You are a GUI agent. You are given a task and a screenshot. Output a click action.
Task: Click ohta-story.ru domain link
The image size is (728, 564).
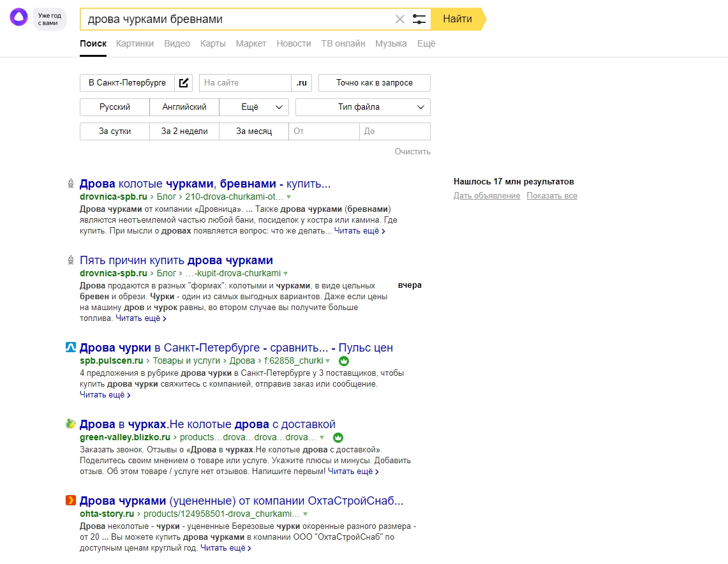click(x=107, y=514)
